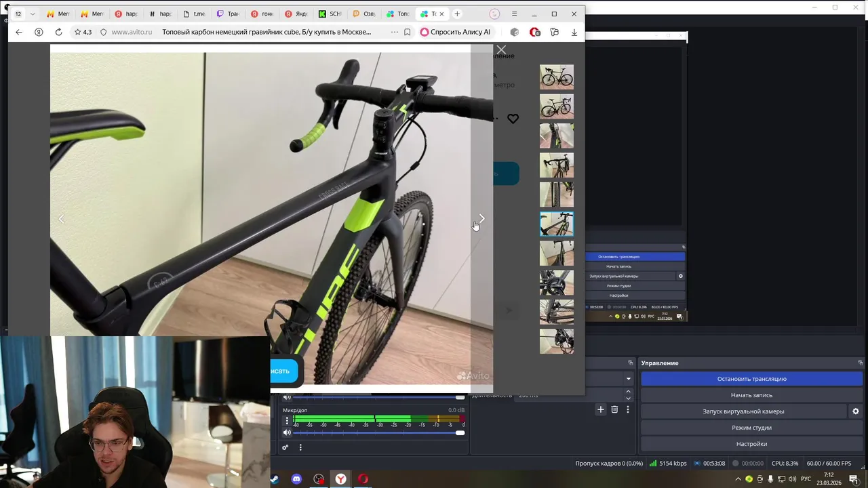Open browser extensions cube icon
Viewport: 868px width, 488px height.
coord(515,32)
